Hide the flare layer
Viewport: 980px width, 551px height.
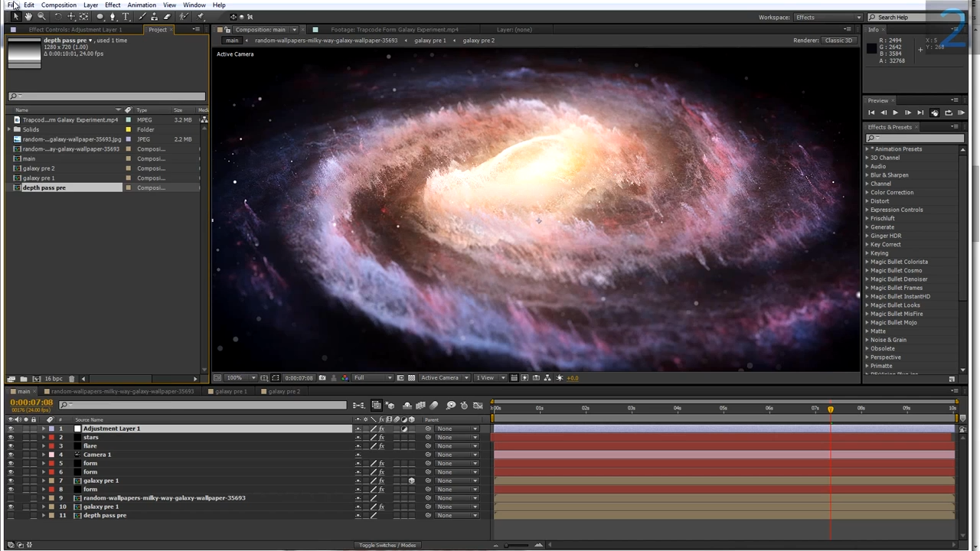point(11,446)
